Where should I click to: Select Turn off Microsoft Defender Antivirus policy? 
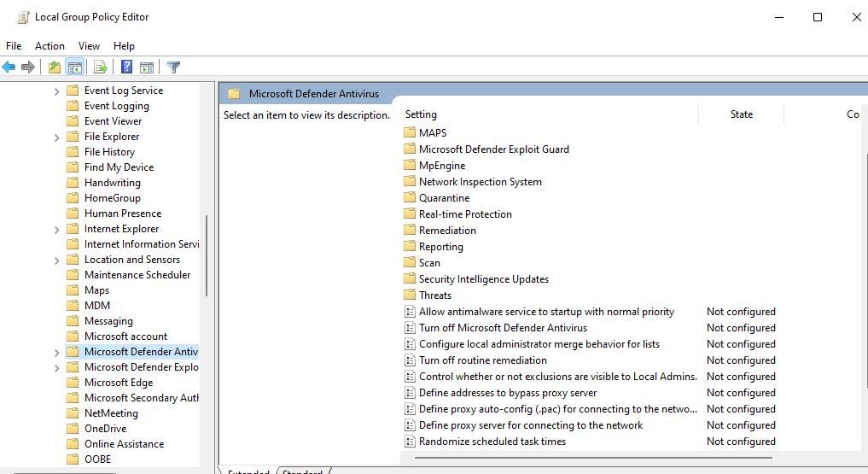(x=503, y=328)
